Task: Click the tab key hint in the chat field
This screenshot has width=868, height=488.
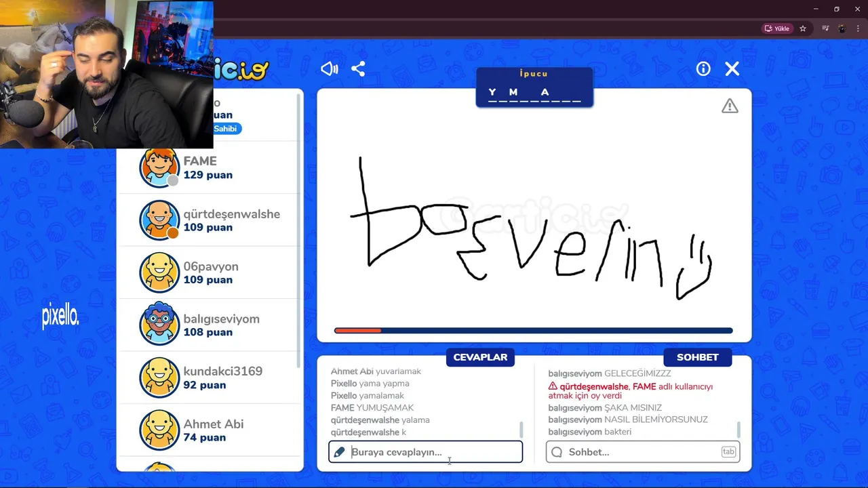Action: (x=728, y=452)
